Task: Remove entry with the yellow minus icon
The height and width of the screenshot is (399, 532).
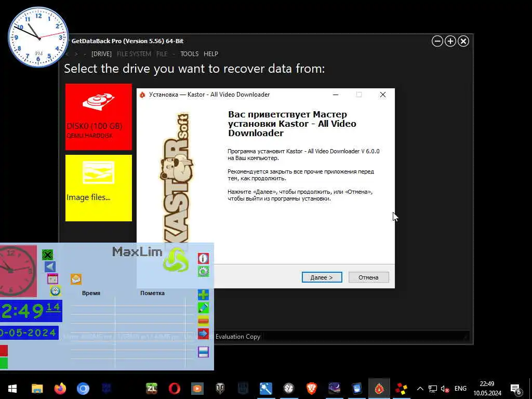Action: click(x=203, y=321)
